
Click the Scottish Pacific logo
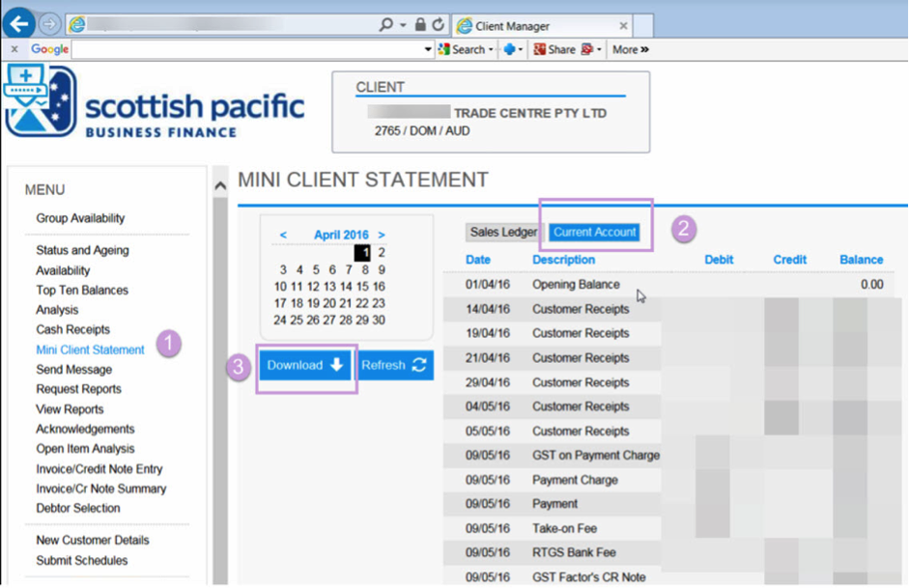[x=155, y=104]
